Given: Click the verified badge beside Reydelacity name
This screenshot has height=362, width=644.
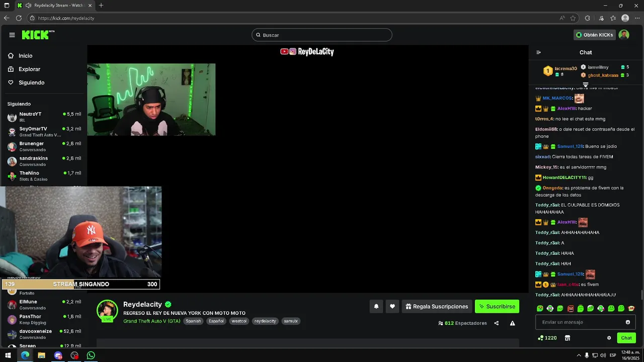Looking at the screenshot, I should coord(168,304).
